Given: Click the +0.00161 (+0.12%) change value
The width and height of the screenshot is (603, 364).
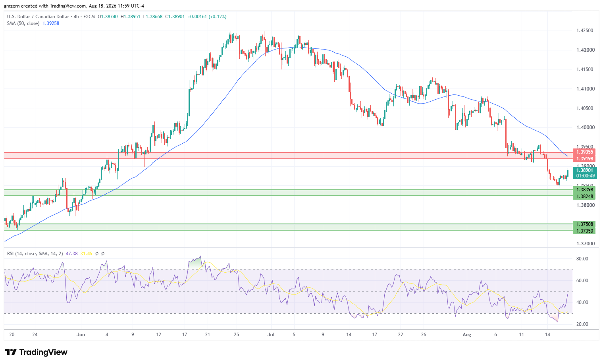Looking at the screenshot, I should pyautogui.click(x=207, y=17).
